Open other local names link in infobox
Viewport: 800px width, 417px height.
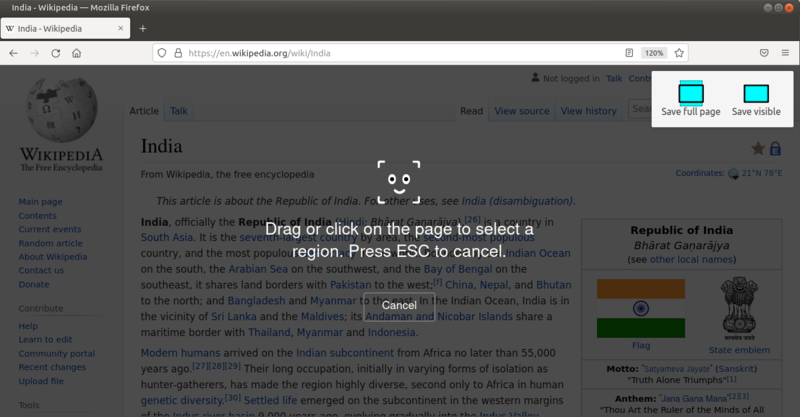pyautogui.click(x=691, y=259)
